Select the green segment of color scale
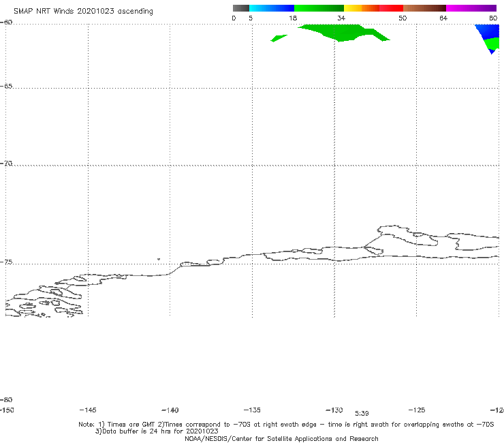Viewport: 504px width, 443px height. coord(319,8)
